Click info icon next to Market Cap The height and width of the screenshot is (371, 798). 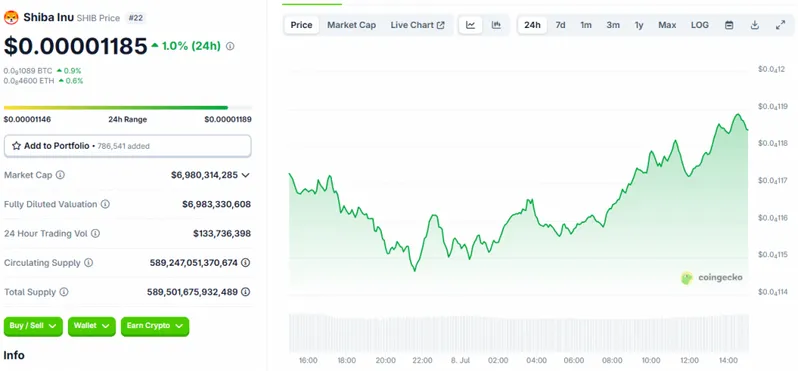click(60, 175)
